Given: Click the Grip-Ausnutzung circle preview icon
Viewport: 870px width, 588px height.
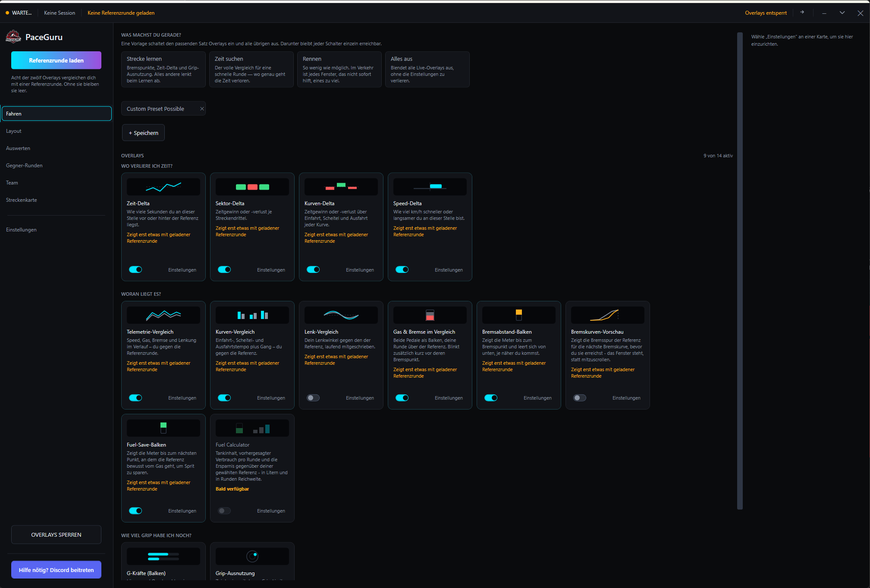Looking at the screenshot, I should pos(252,557).
